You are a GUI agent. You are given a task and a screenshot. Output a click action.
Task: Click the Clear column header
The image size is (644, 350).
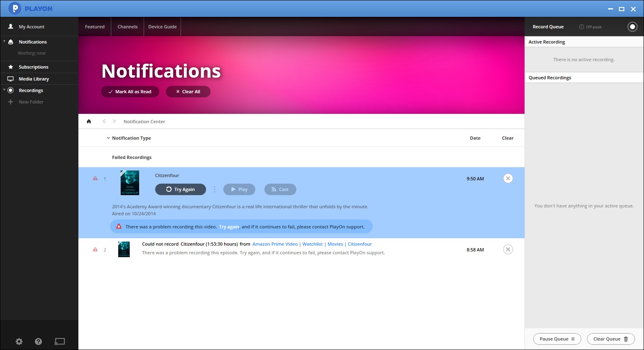[x=508, y=138]
